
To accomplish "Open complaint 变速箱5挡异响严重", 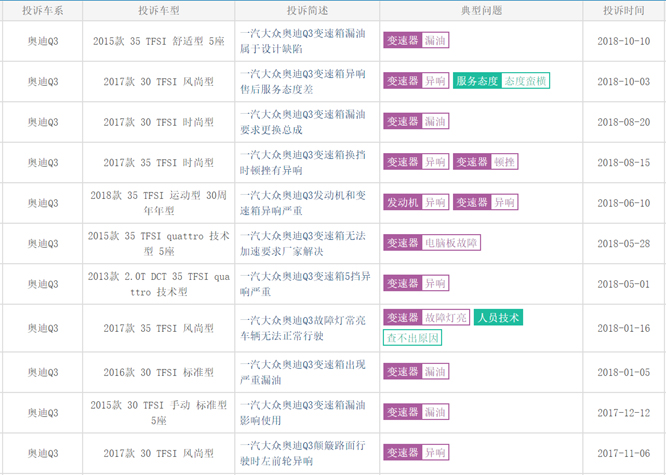I will [x=305, y=284].
